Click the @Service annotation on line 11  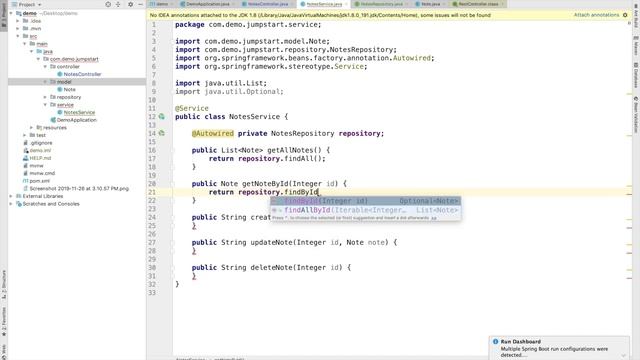coord(192,108)
